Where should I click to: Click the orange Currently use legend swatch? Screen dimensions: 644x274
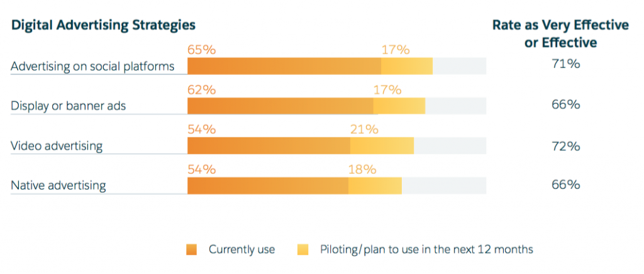coord(192,250)
